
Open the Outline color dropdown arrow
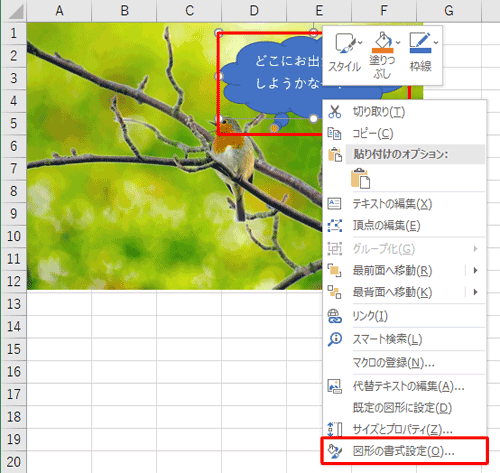tap(436, 43)
